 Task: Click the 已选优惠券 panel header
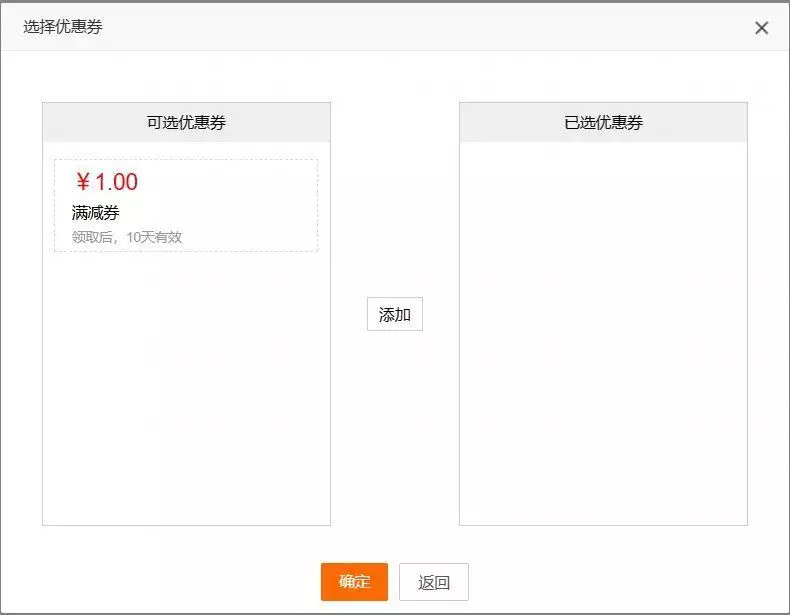pos(603,123)
